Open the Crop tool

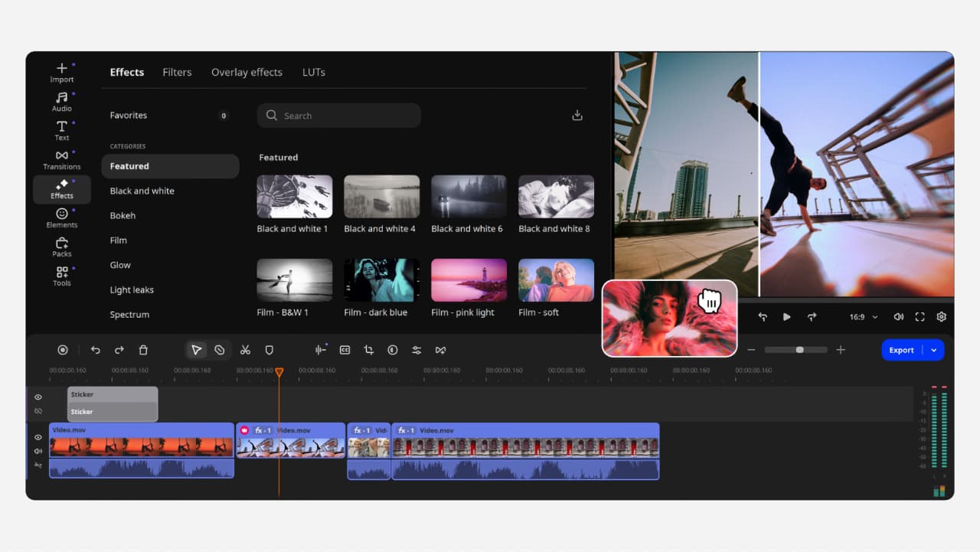coord(368,350)
